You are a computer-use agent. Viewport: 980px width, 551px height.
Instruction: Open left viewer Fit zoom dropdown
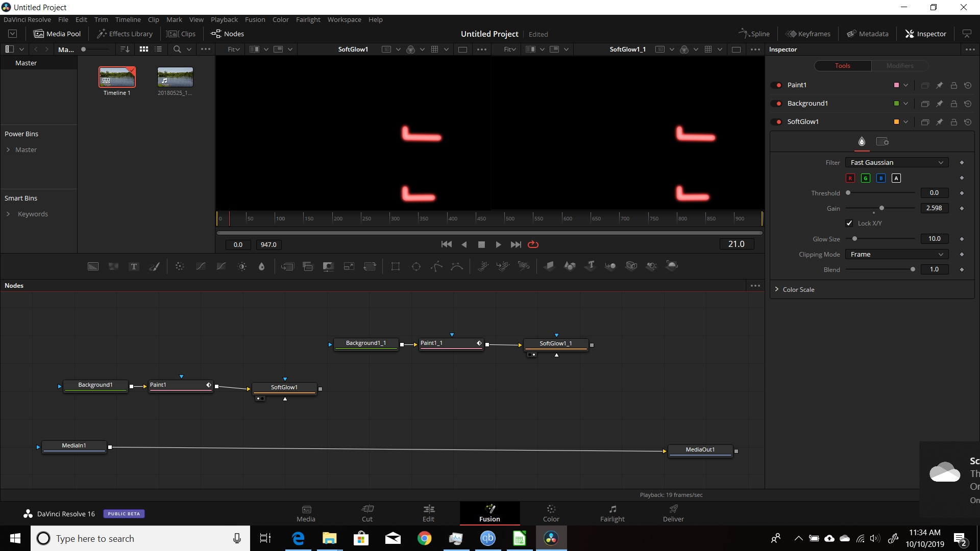tap(234, 49)
